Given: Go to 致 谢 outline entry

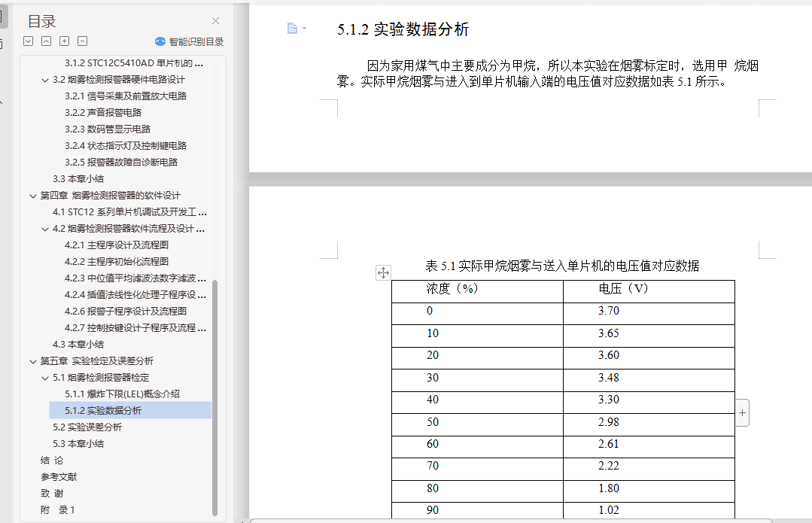Looking at the screenshot, I should pyautogui.click(x=52, y=494).
